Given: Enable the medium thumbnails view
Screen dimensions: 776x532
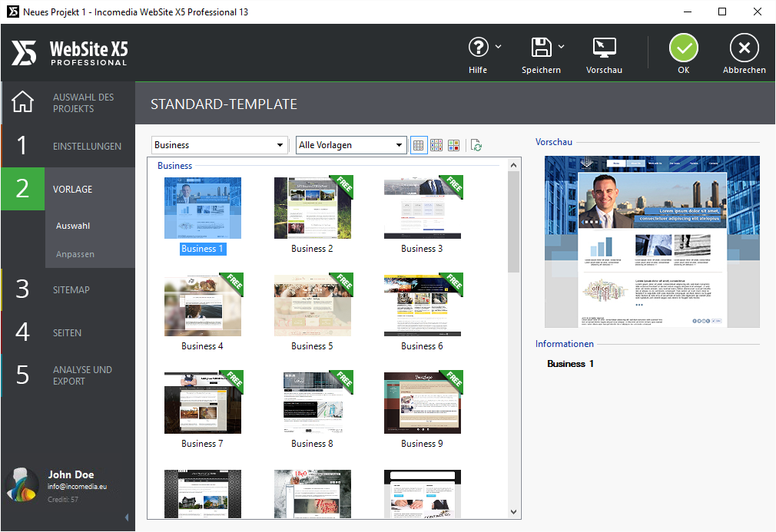Looking at the screenshot, I should point(436,144).
